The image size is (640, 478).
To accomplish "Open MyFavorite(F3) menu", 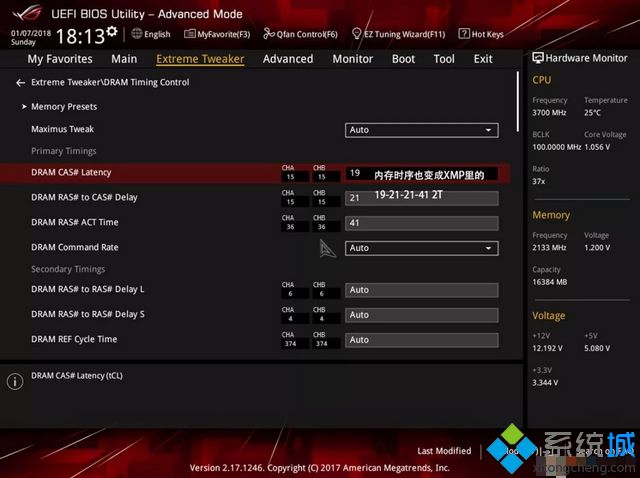I will tap(217, 34).
